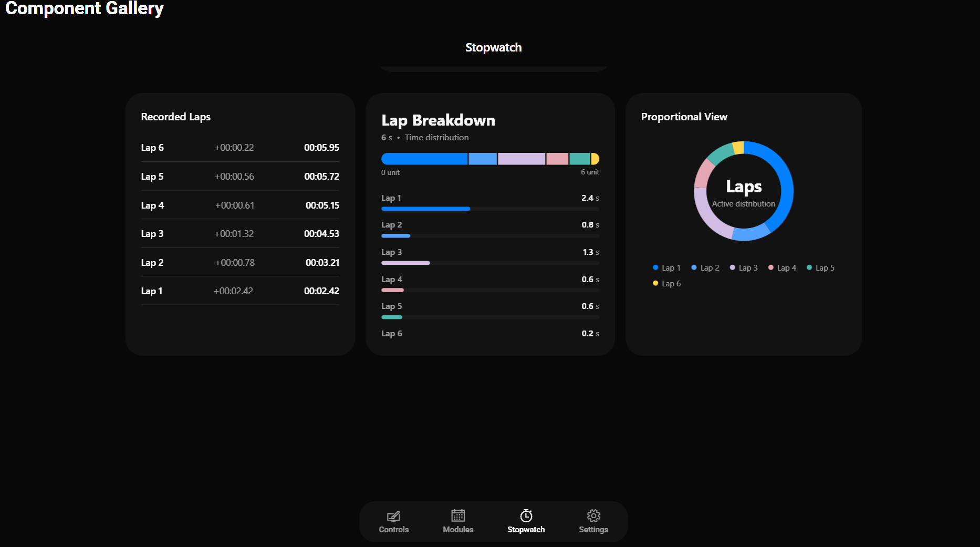Click the pink segment in stacked bar
The image size is (980, 547).
(557, 159)
